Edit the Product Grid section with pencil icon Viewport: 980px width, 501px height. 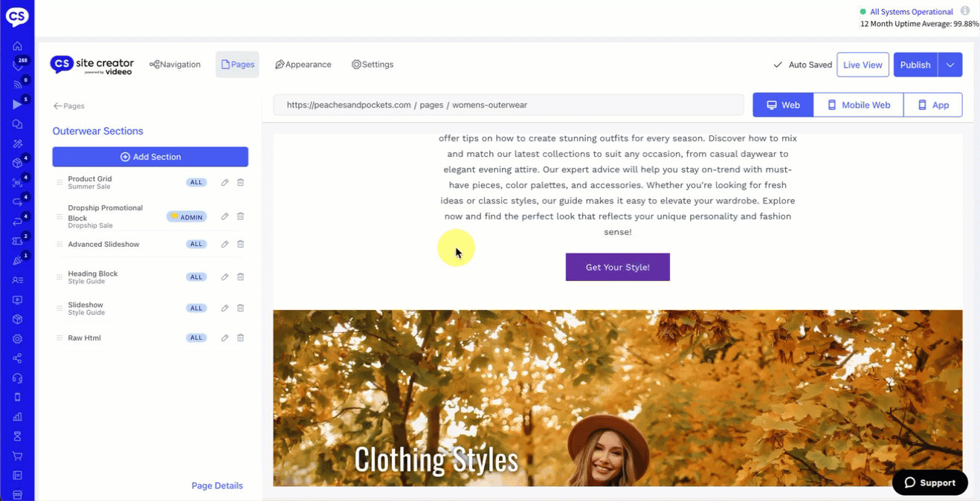click(225, 183)
